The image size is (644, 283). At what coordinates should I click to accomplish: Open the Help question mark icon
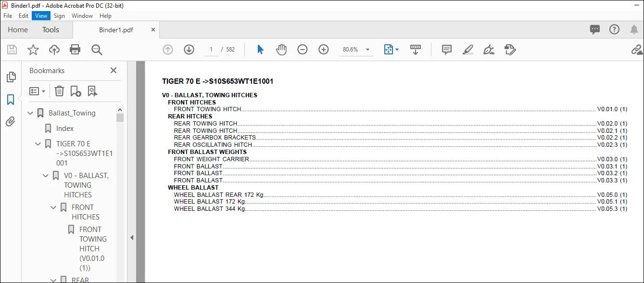pos(614,30)
